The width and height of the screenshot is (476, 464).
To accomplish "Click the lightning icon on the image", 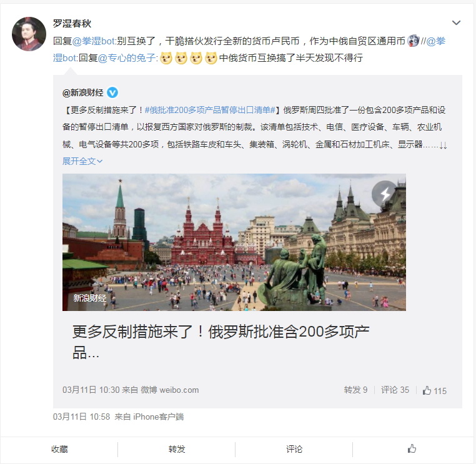I will pyautogui.click(x=385, y=194).
